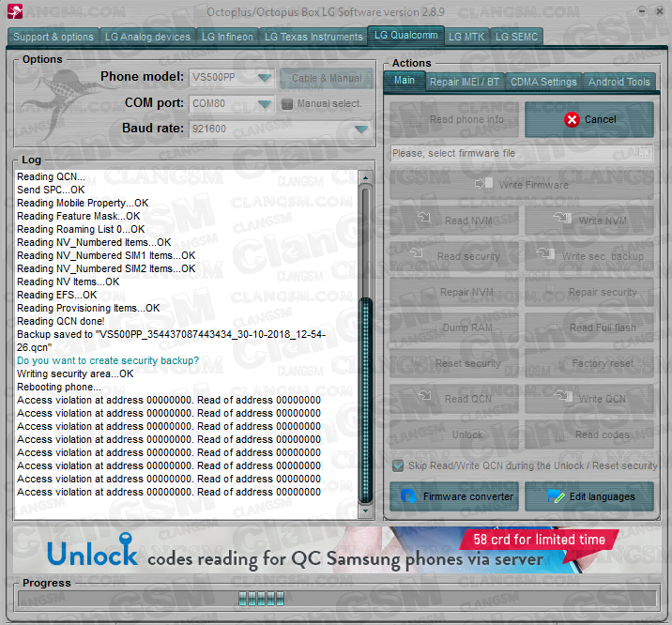
Task: Click the Read phone info button
Action: click(x=454, y=119)
